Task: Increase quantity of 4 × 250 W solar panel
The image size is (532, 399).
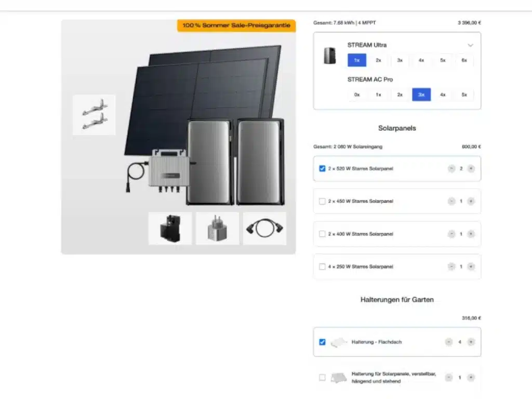Action: click(471, 267)
